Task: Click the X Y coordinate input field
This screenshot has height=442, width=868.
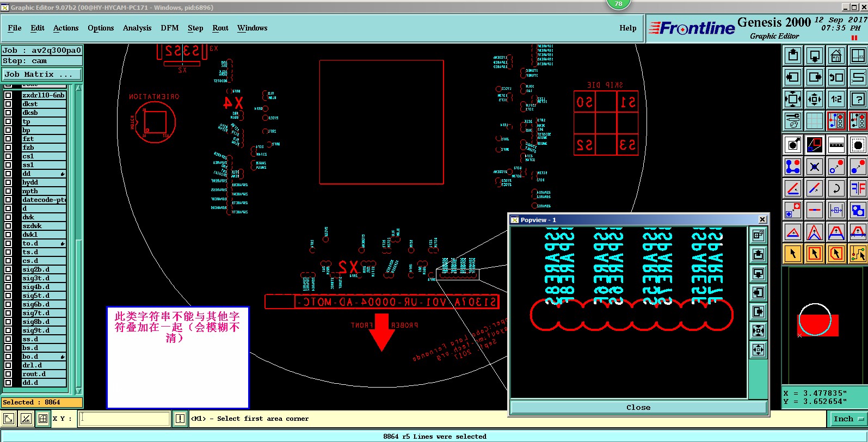Action: pyautogui.click(x=125, y=419)
